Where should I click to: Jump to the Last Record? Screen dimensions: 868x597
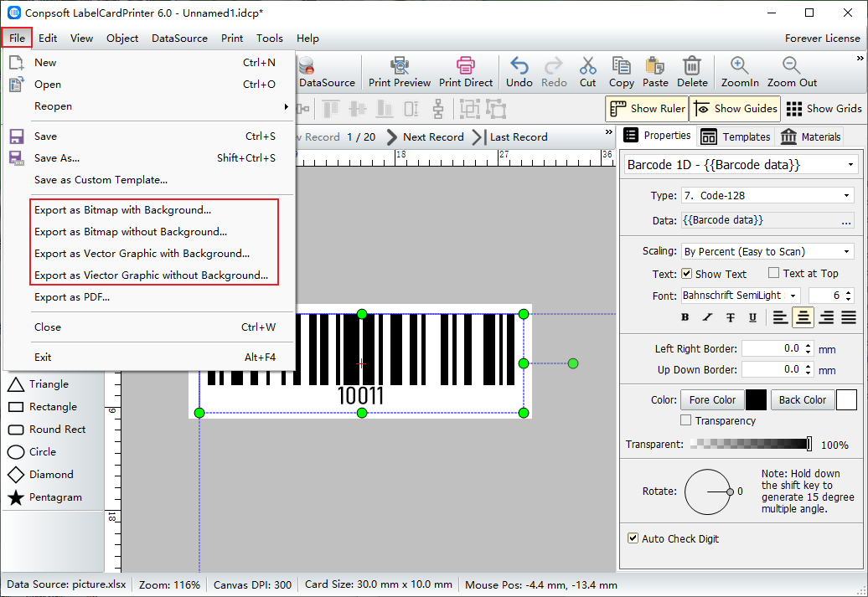510,136
